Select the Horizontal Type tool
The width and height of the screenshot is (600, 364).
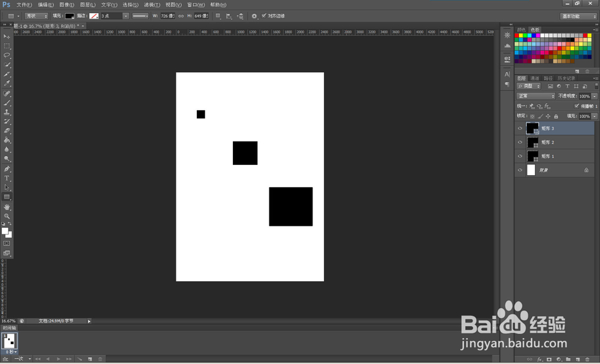[7, 178]
